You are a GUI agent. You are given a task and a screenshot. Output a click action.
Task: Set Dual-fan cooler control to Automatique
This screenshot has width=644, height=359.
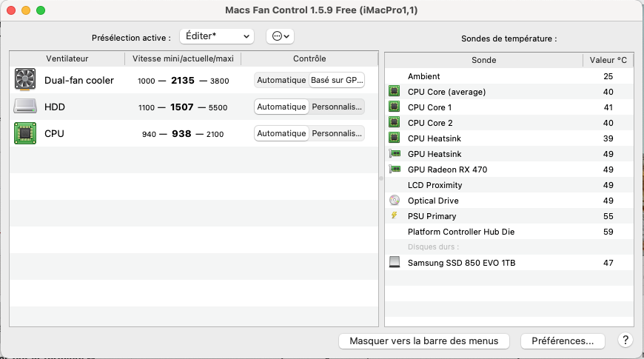(x=281, y=80)
